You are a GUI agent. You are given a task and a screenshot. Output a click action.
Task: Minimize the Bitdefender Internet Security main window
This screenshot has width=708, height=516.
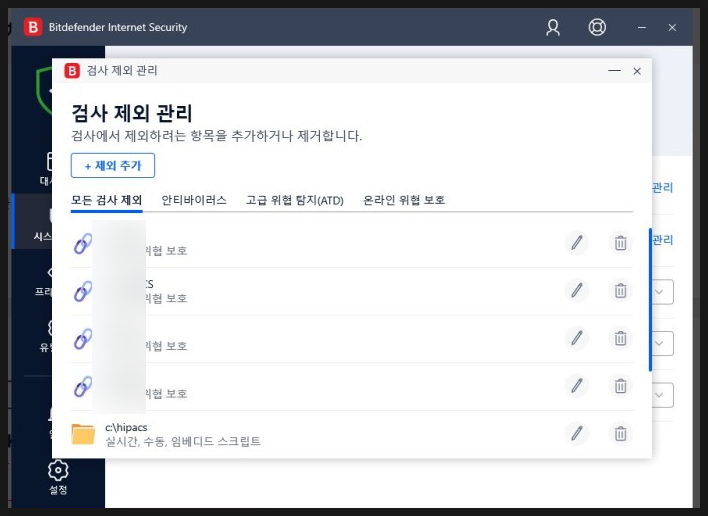click(x=642, y=28)
